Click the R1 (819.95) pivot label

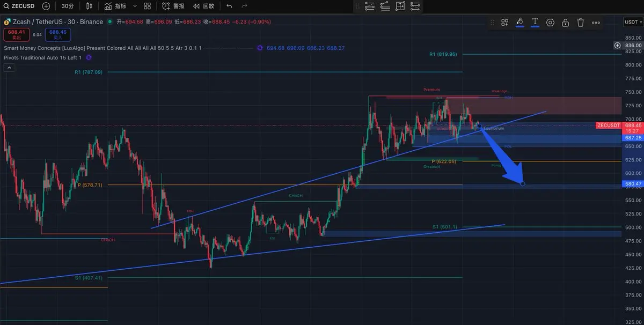pos(443,54)
